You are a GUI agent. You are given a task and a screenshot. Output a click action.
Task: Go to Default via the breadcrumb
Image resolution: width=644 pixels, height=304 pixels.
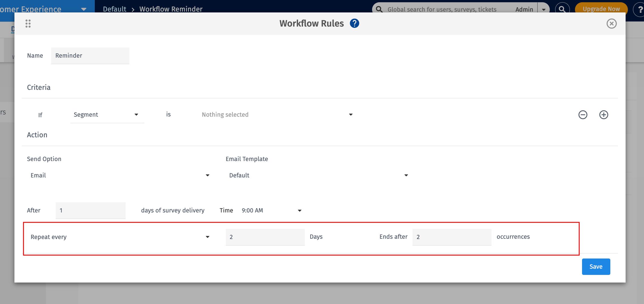coord(114,9)
